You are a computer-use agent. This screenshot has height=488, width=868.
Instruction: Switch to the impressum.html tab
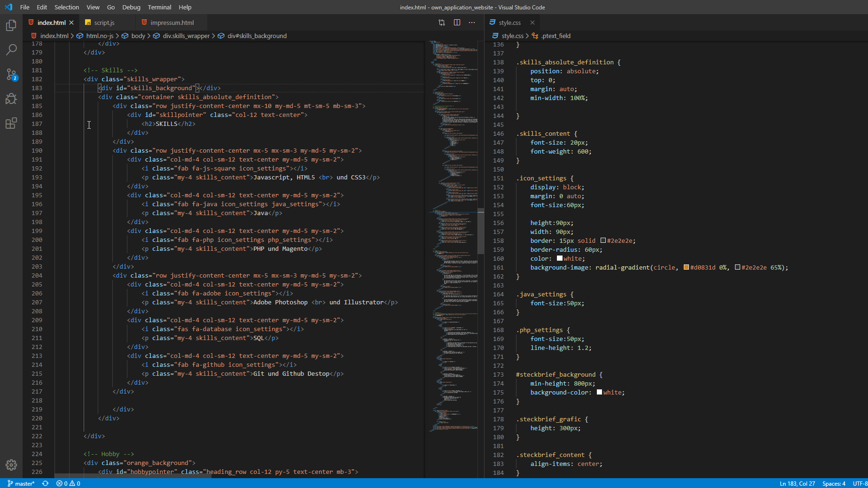172,23
